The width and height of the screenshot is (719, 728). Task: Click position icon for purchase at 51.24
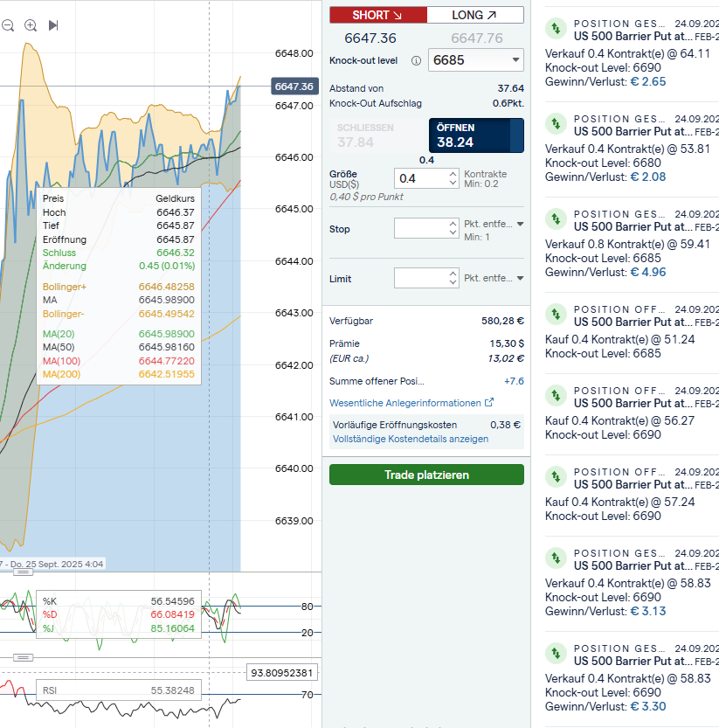[556, 315]
